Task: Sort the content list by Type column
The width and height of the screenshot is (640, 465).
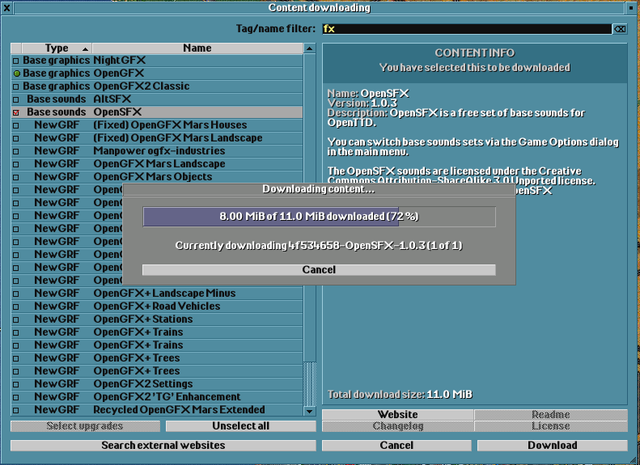Action: [57, 48]
